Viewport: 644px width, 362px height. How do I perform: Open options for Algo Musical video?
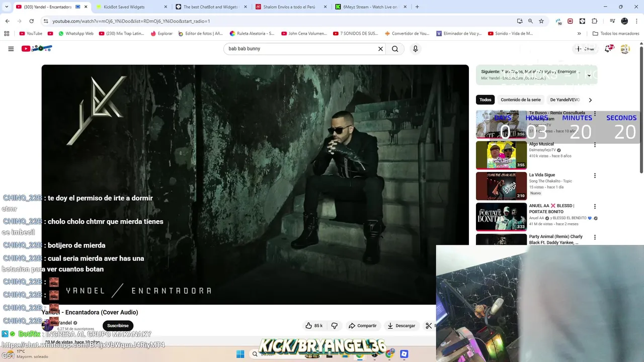(595, 145)
